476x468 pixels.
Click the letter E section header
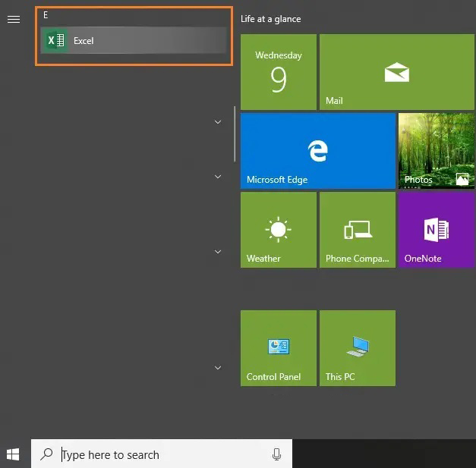pyautogui.click(x=46, y=15)
